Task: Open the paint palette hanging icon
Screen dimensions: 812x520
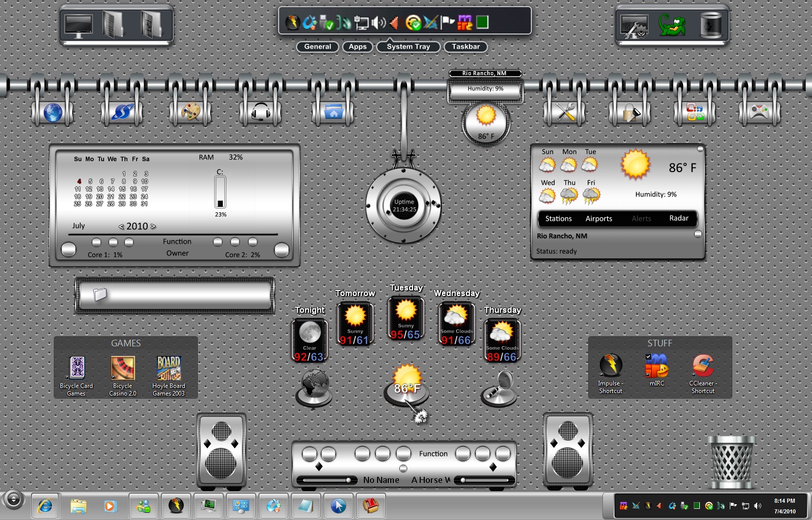Action: 191,112
